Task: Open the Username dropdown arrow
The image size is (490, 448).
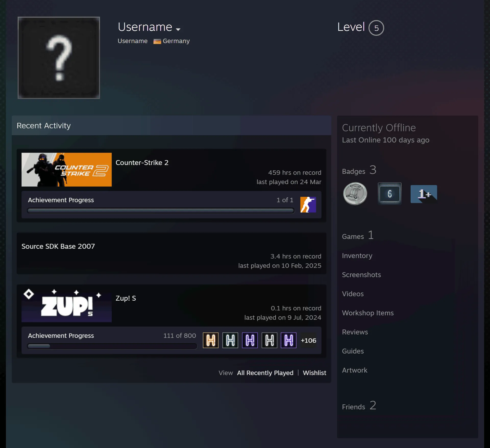Action: 178,29
